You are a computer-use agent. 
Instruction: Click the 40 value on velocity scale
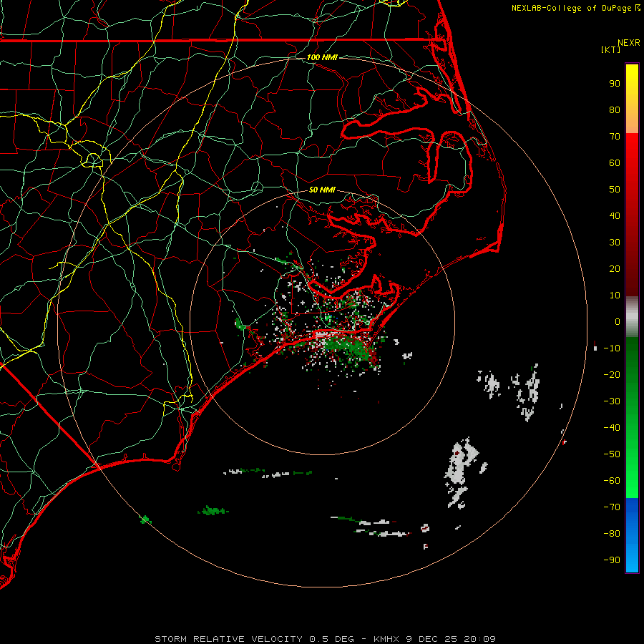tap(615, 216)
